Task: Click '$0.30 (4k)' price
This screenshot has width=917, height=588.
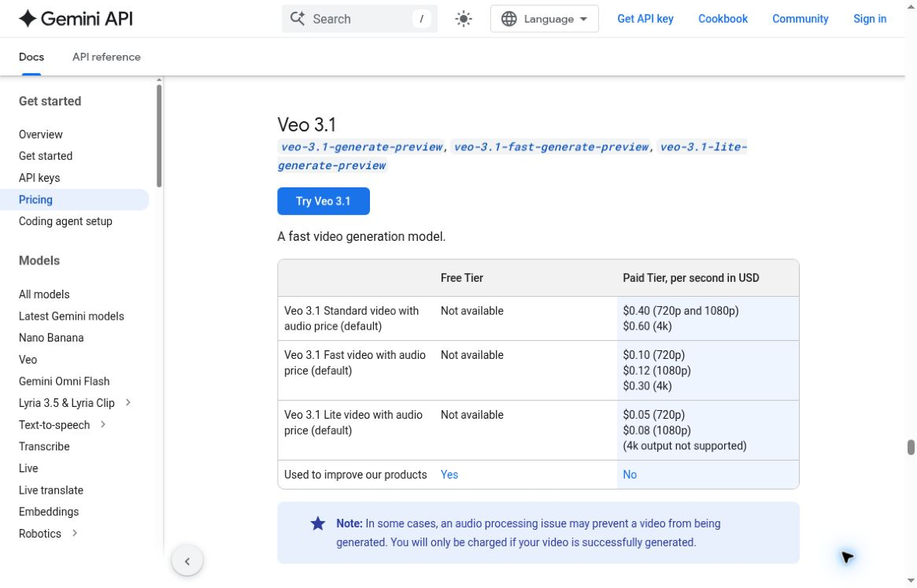Action: 647,386
